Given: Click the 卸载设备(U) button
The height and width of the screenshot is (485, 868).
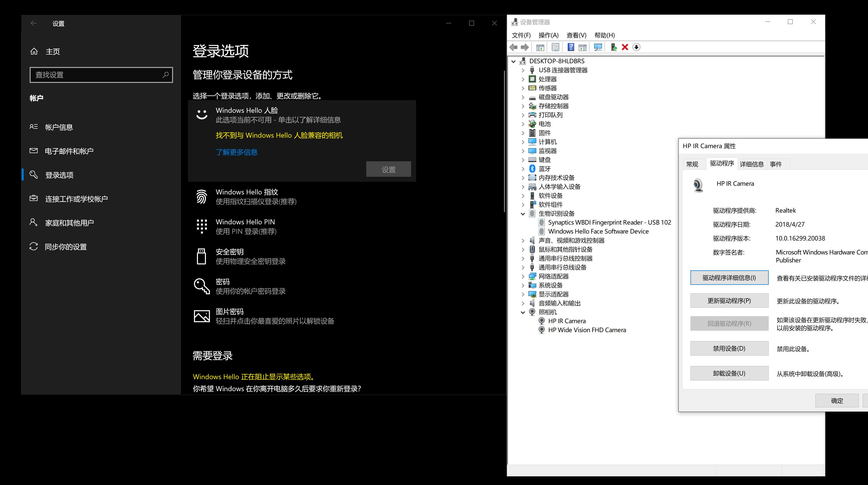Looking at the screenshot, I should pos(729,373).
